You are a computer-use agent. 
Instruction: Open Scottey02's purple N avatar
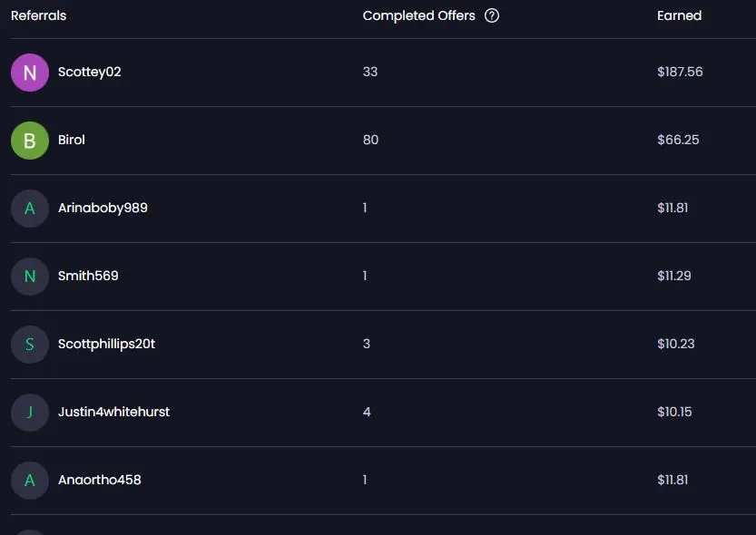30,73
